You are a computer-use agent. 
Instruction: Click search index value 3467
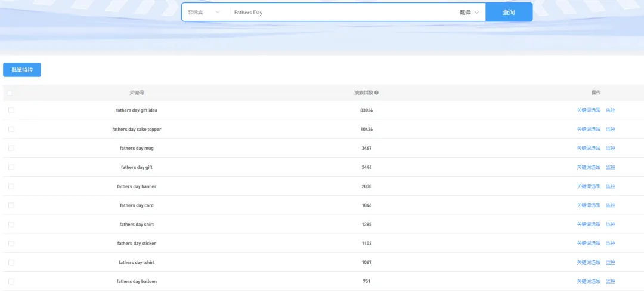point(366,148)
